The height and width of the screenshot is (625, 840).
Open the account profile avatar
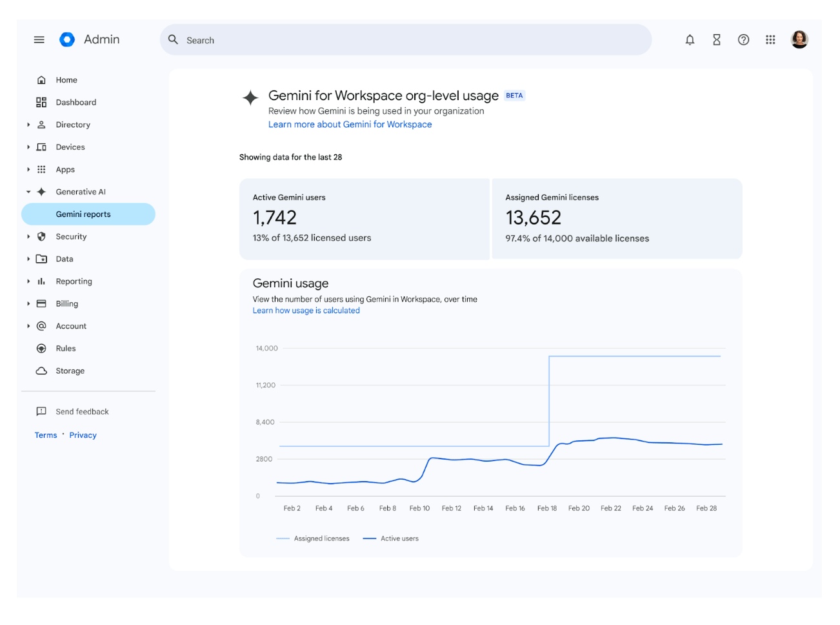pos(799,39)
